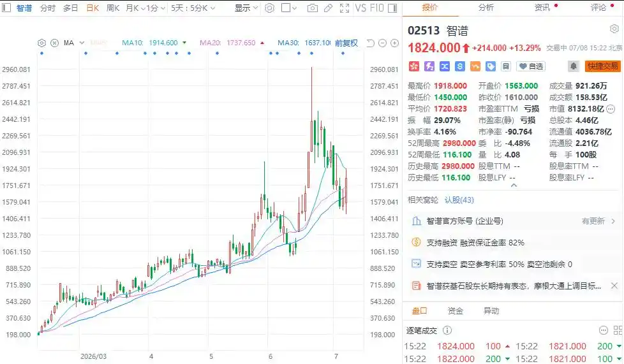
Task: Dismiss the 智谱获基石股东 news item
Action: 614,286
